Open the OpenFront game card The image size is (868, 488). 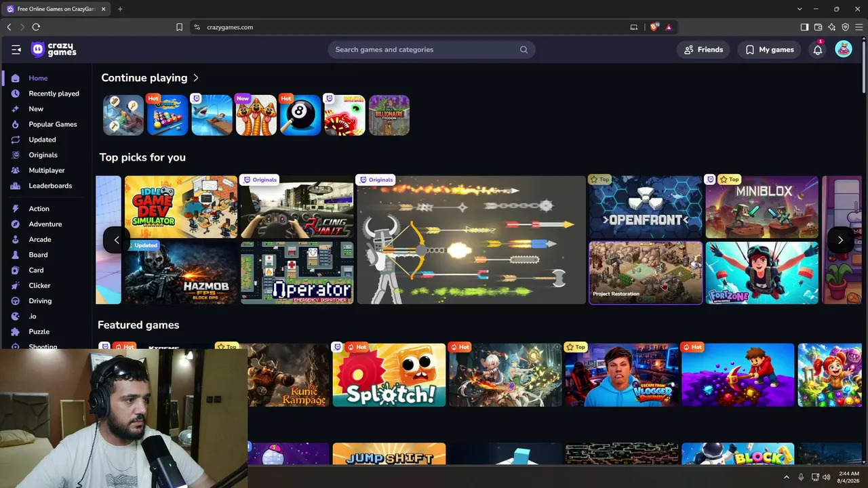click(x=646, y=207)
